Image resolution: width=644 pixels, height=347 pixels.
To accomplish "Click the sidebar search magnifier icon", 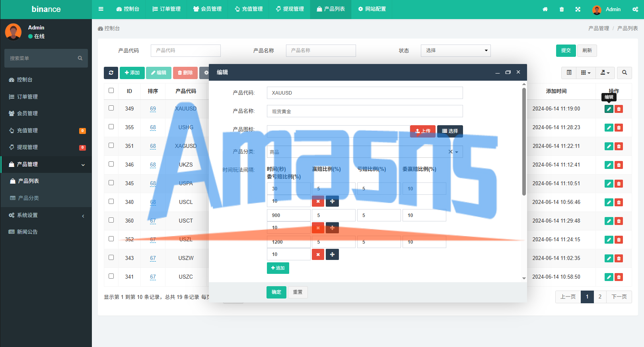I will pyautogui.click(x=80, y=58).
